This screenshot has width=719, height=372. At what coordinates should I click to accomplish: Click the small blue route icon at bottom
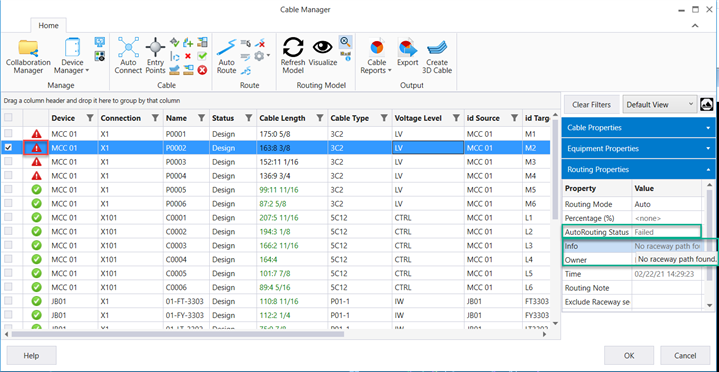click(x=246, y=70)
